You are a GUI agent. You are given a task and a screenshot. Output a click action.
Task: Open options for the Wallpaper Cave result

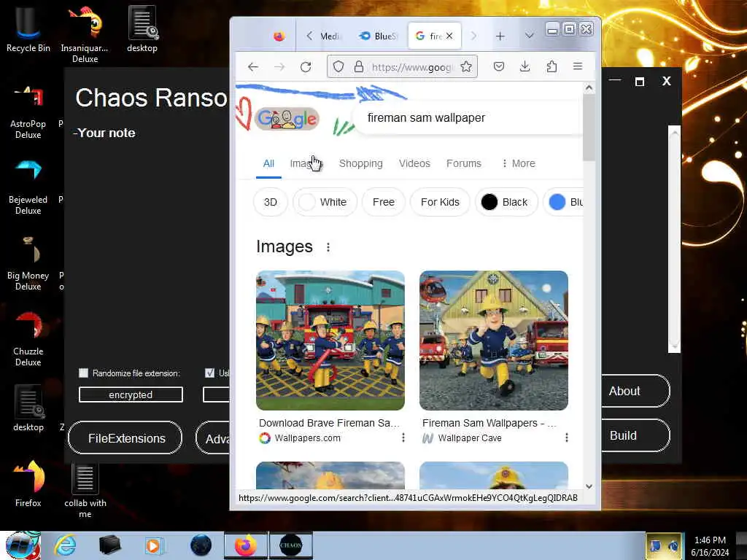pos(566,437)
